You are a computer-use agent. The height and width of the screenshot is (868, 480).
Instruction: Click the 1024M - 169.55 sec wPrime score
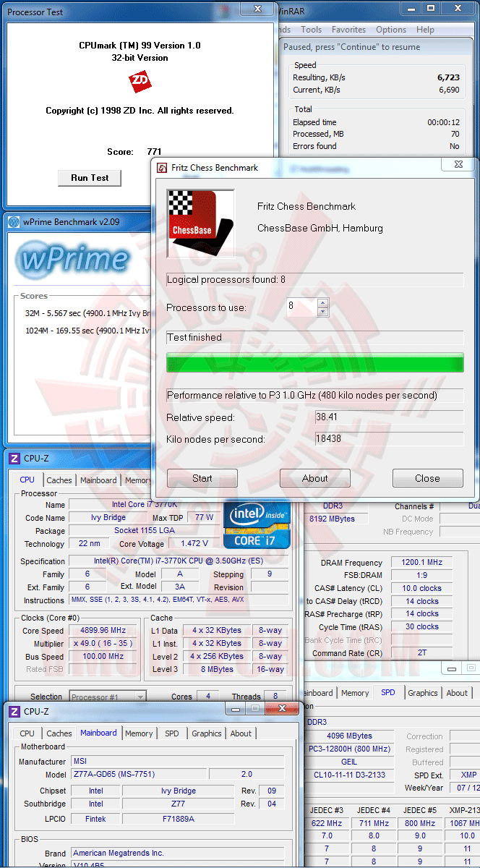coord(87,331)
